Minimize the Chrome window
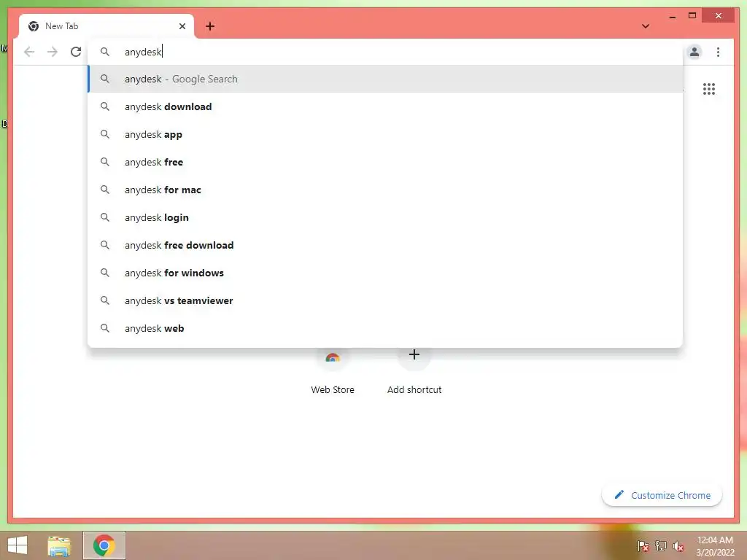This screenshot has width=747, height=560. click(672, 16)
